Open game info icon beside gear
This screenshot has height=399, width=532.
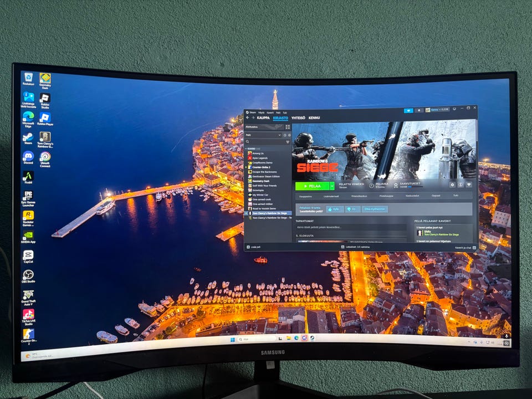[x=461, y=185]
